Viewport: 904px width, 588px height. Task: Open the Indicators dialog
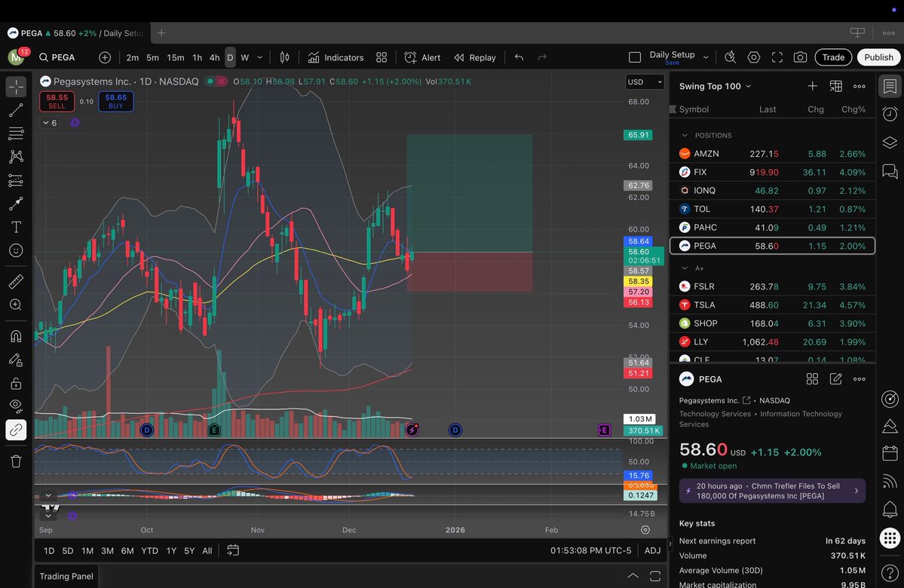click(x=336, y=57)
